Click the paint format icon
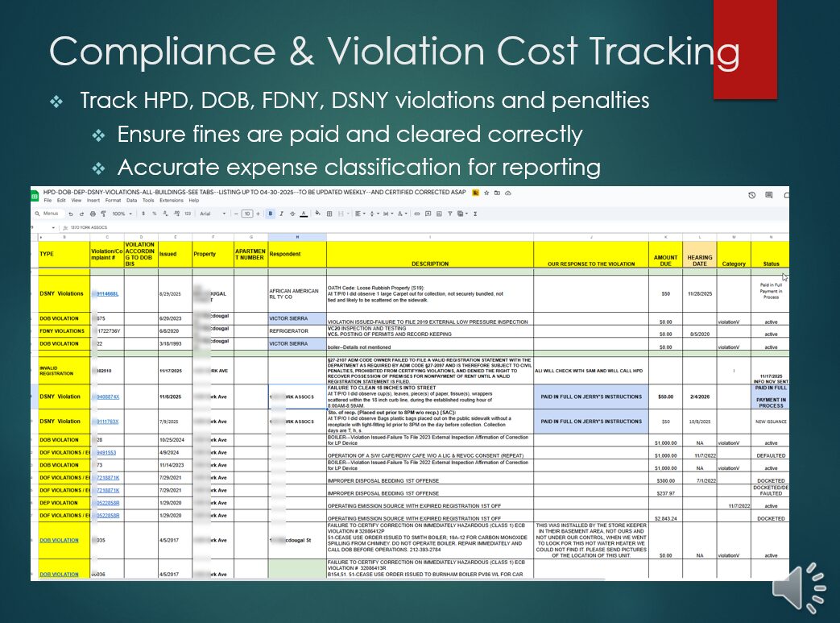The image size is (840, 623). [104, 214]
